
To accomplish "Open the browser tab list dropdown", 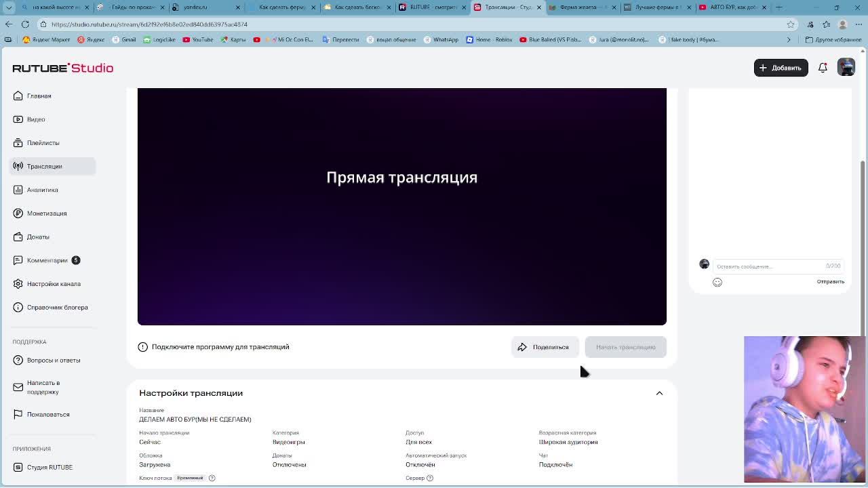I will coord(8,7).
